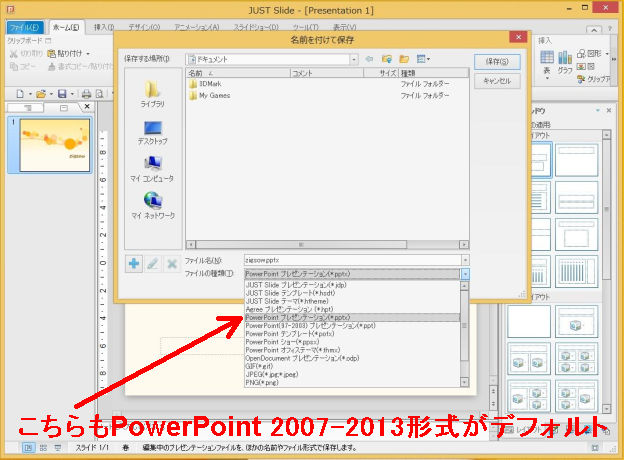Viewport: 624px width, 460px height.
Task: Open the 貼り付け dropdown arrow
Action: tap(88, 53)
